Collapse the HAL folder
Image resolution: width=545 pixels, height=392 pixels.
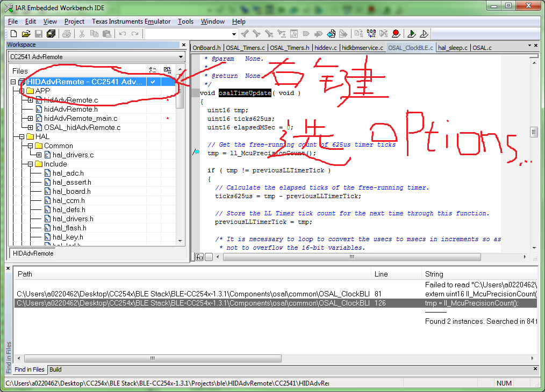pos(21,137)
